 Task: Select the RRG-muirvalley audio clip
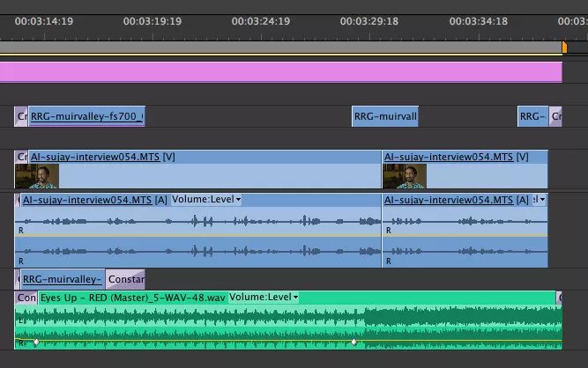pos(63,279)
